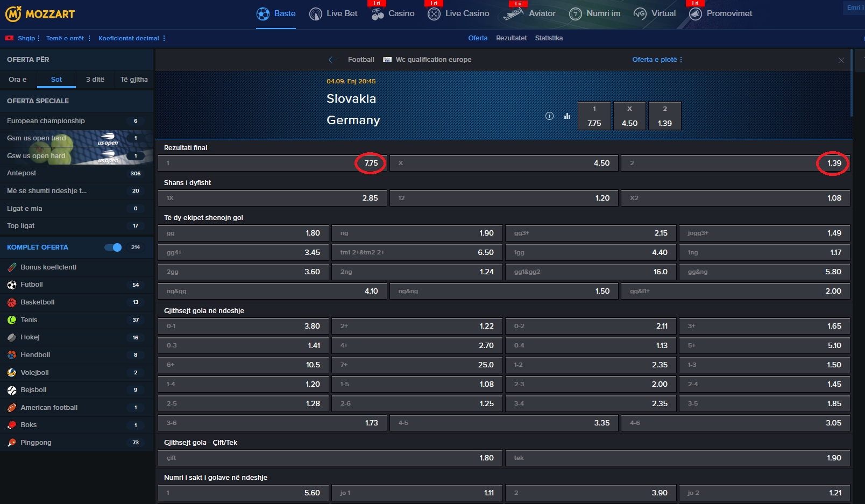Open the Baste football icon tab
This screenshot has width=865, height=504.
click(x=263, y=14)
